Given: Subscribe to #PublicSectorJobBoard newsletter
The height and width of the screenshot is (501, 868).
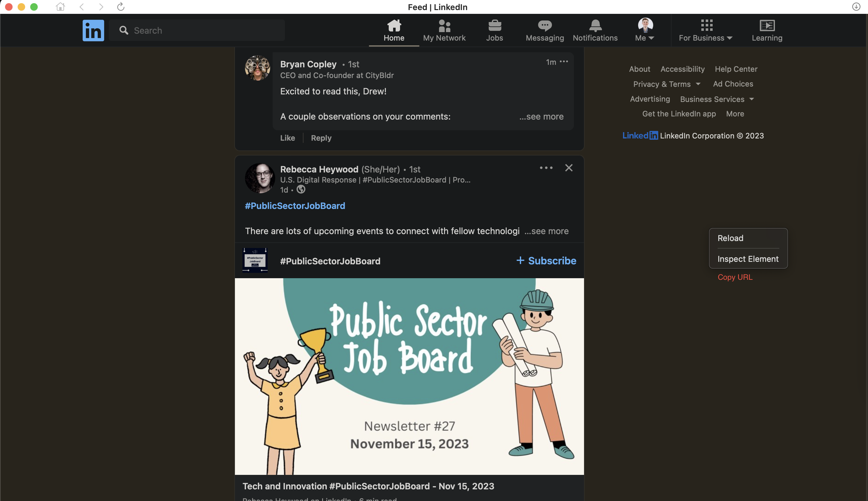Looking at the screenshot, I should (546, 261).
